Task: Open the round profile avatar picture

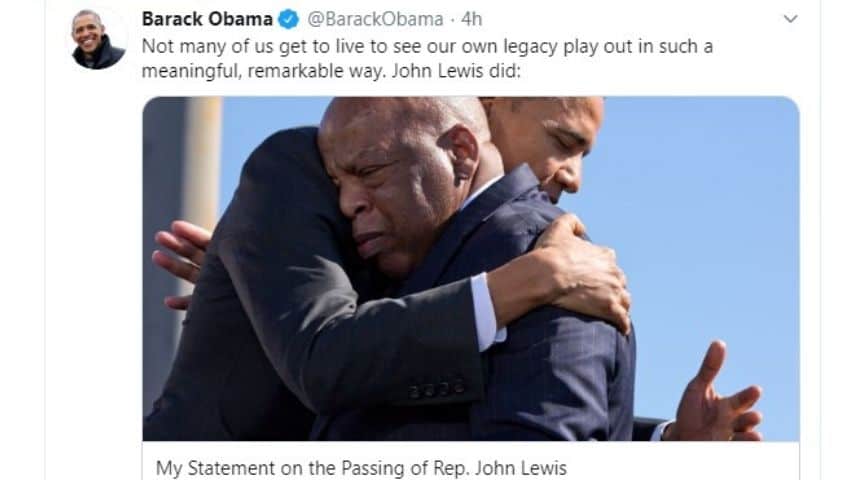Action: (98, 40)
